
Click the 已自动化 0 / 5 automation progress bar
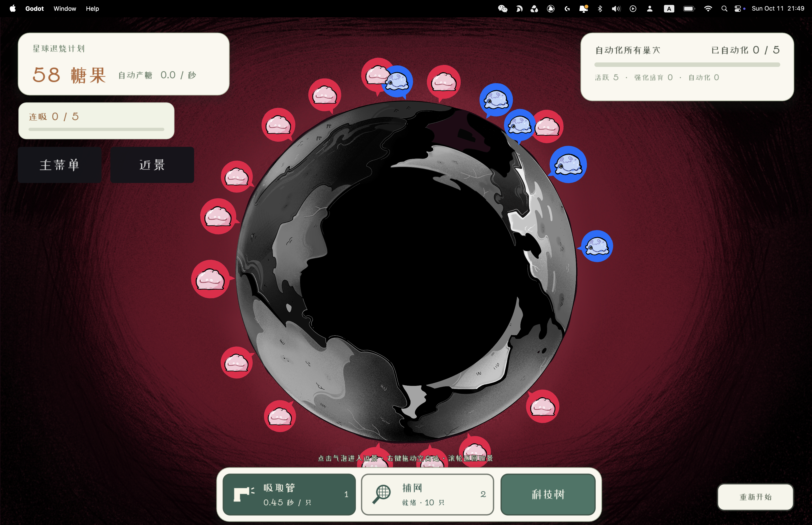click(x=687, y=64)
